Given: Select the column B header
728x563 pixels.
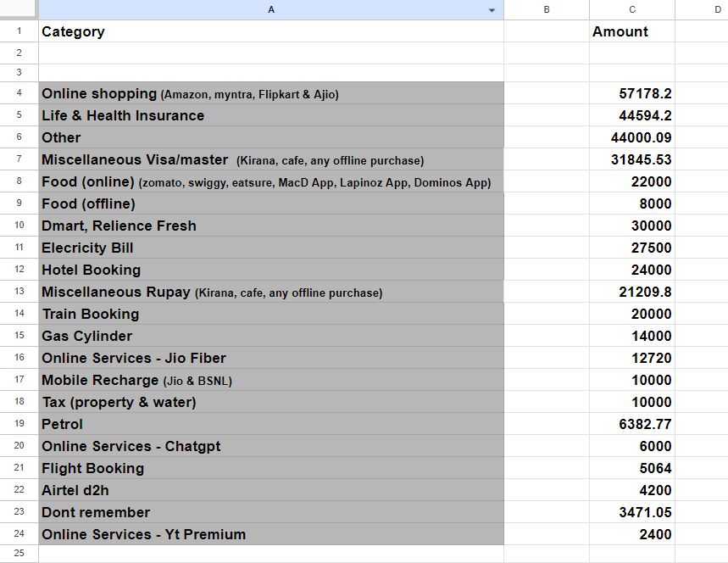Looking at the screenshot, I should [x=546, y=9].
